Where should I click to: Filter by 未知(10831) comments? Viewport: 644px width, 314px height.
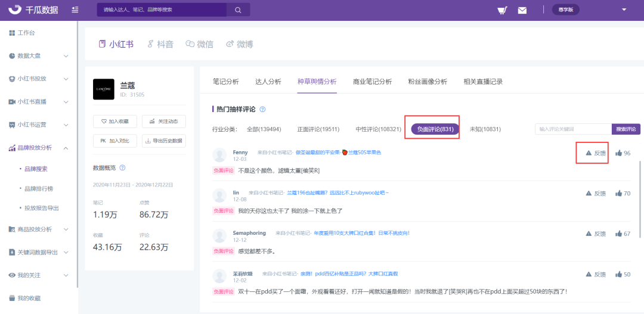[x=485, y=129]
